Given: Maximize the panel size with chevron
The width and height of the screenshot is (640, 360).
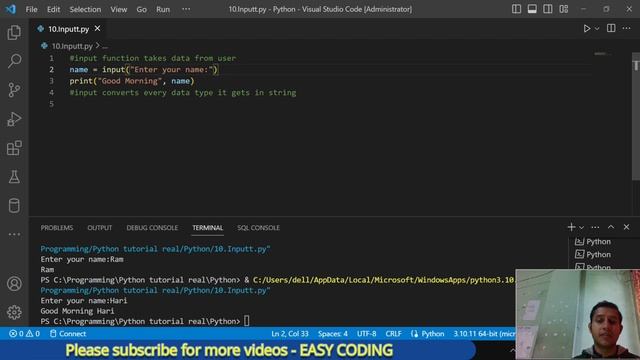Looking at the screenshot, I should point(611,227).
